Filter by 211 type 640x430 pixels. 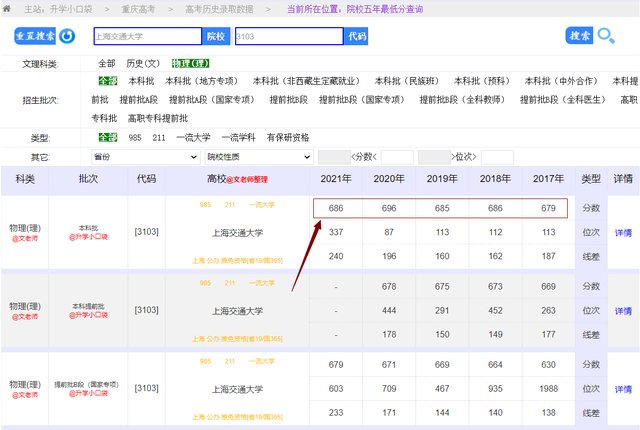pyautogui.click(x=159, y=138)
